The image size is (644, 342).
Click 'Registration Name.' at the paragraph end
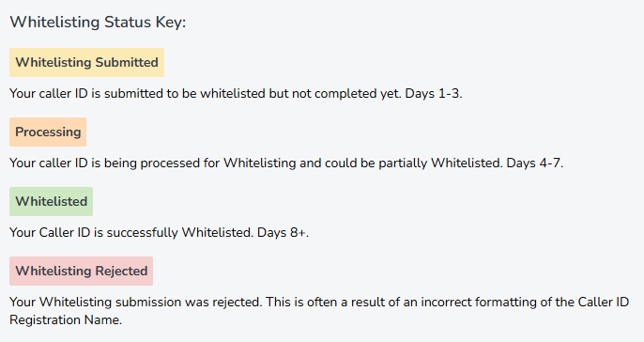pos(66,319)
